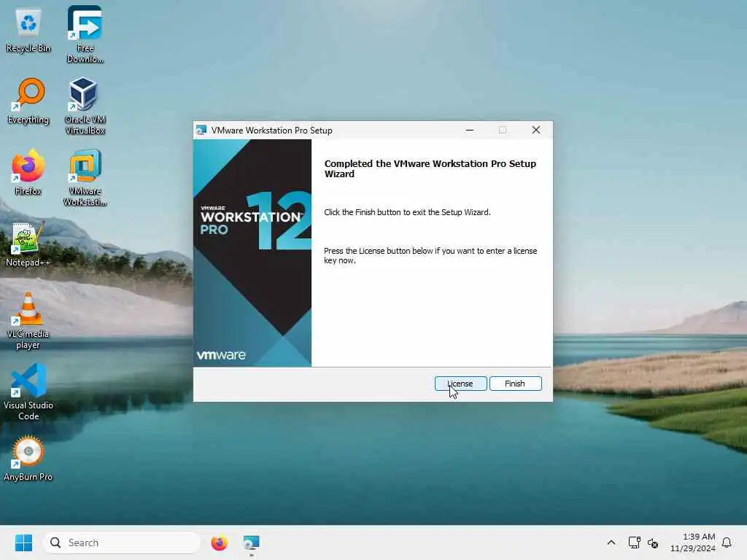
Task: Click the "VMware Workstation Pro Setup" title text
Action: click(x=271, y=131)
